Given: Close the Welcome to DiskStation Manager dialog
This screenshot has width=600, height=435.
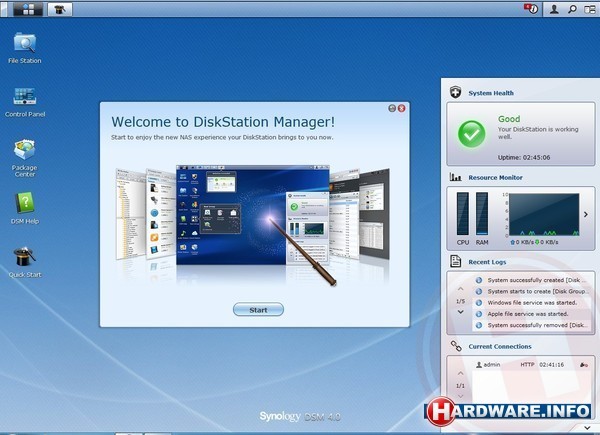Looking at the screenshot, I should point(401,107).
